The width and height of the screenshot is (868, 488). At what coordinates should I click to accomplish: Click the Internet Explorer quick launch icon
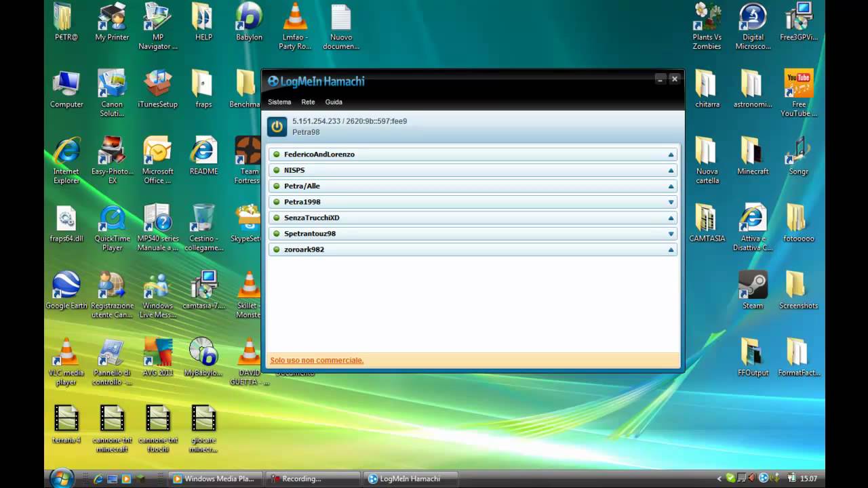pos(98,479)
